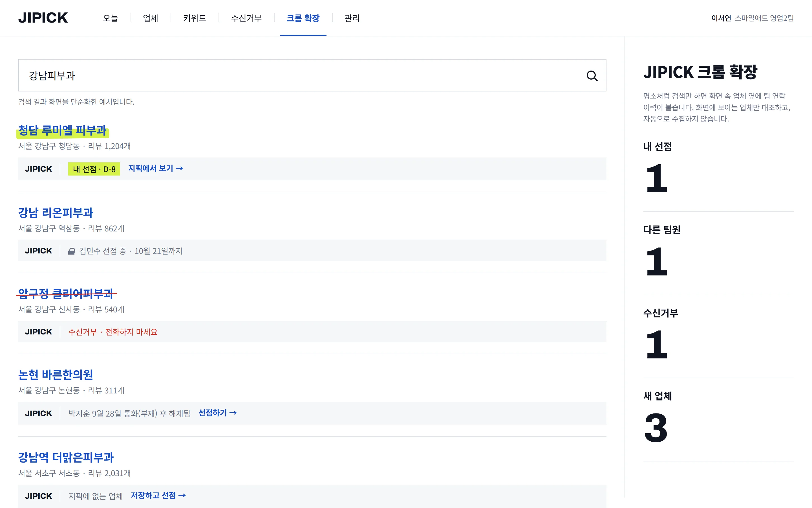Screen dimensions: 812x508
Task: Open the 관리 tab
Action: click(352, 18)
